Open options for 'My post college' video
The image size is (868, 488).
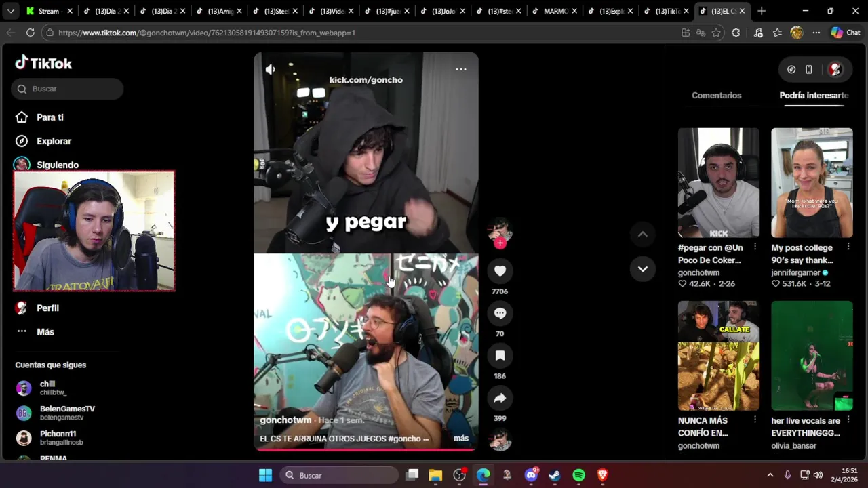point(848,247)
